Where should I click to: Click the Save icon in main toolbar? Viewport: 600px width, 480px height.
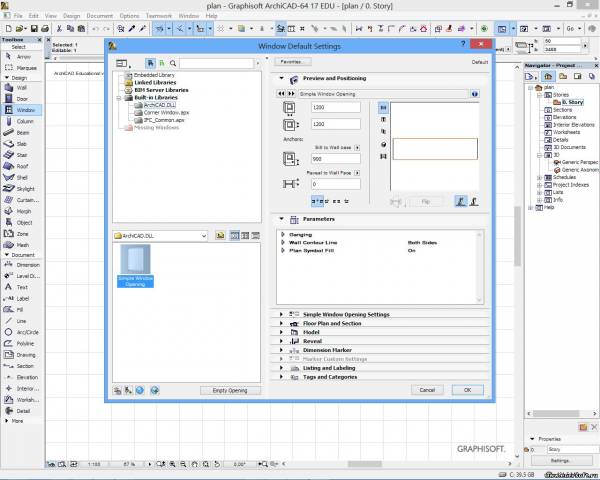(34, 29)
